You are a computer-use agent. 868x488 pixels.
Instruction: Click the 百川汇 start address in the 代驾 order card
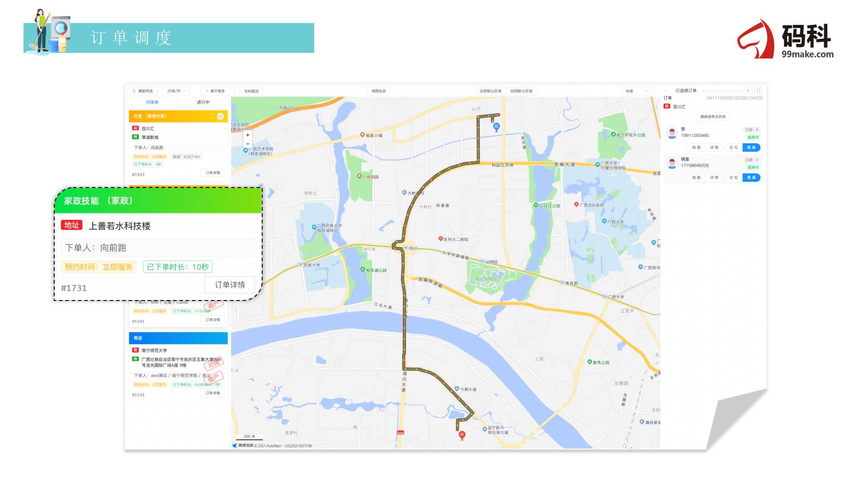[148, 129]
